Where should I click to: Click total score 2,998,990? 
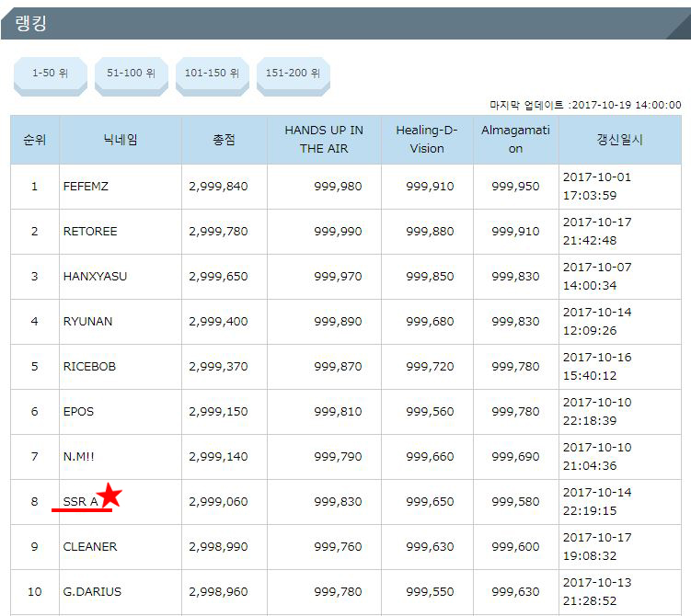click(219, 547)
